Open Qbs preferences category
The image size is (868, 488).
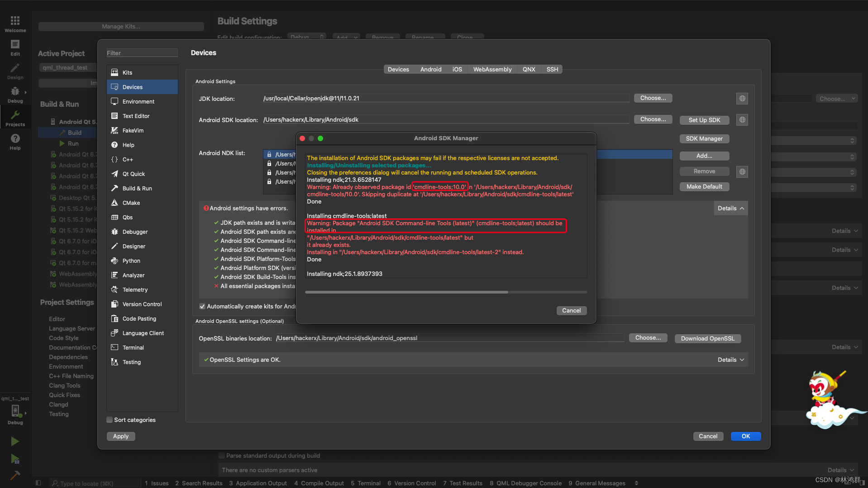142,217
